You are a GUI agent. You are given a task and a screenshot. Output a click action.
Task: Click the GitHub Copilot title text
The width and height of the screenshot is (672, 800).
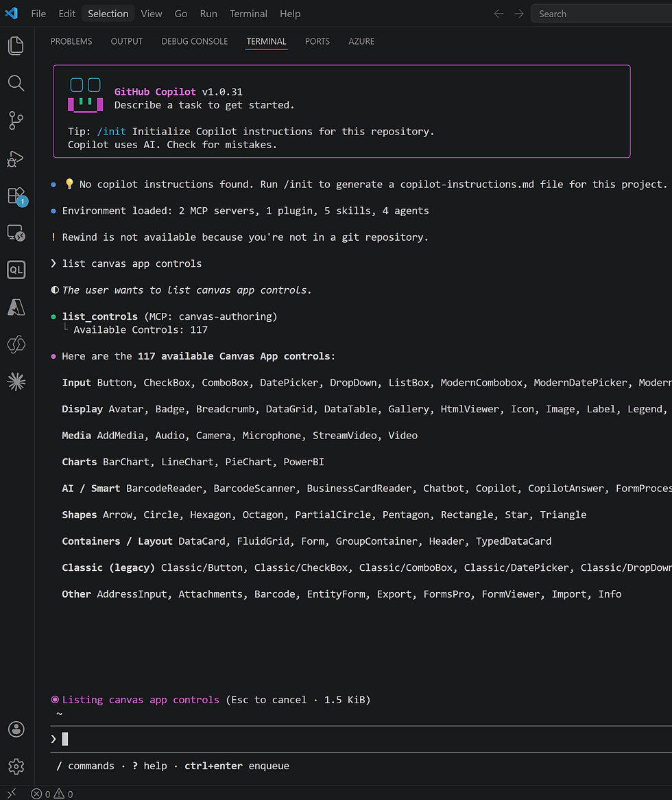155,92
